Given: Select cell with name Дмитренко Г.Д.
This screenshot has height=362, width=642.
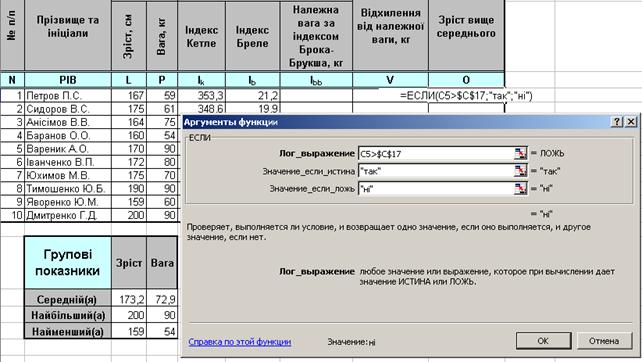Looking at the screenshot, I should pos(68,215).
